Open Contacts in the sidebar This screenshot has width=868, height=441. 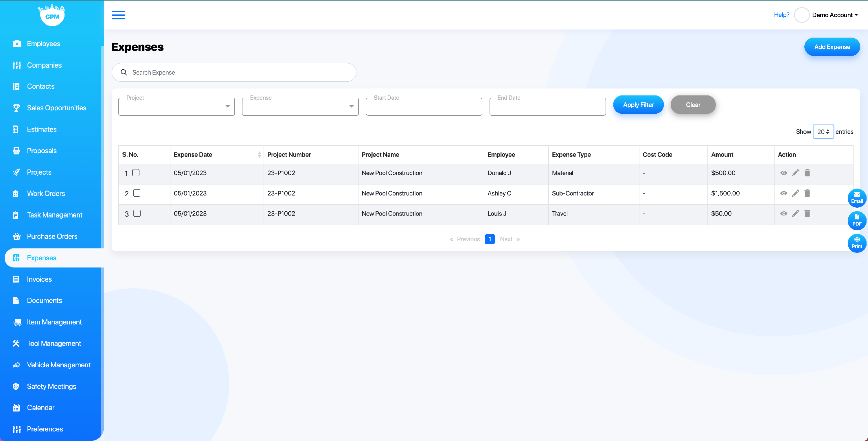click(x=41, y=86)
